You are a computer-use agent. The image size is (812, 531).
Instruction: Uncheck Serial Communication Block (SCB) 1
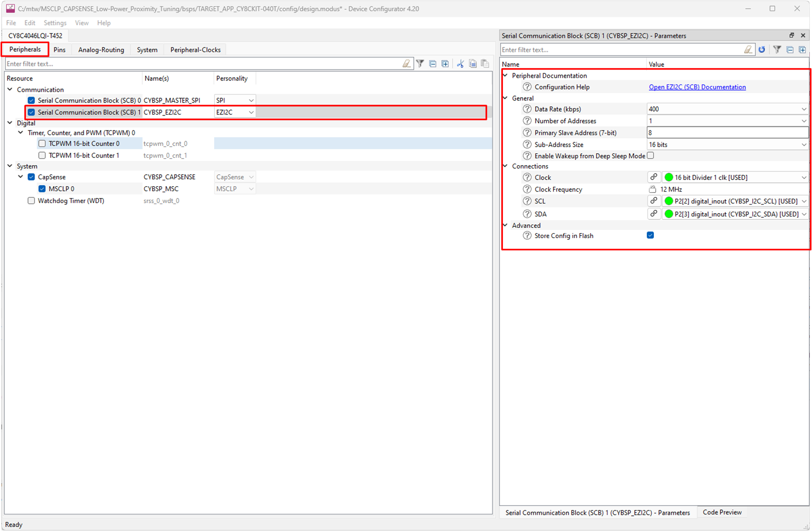click(31, 112)
